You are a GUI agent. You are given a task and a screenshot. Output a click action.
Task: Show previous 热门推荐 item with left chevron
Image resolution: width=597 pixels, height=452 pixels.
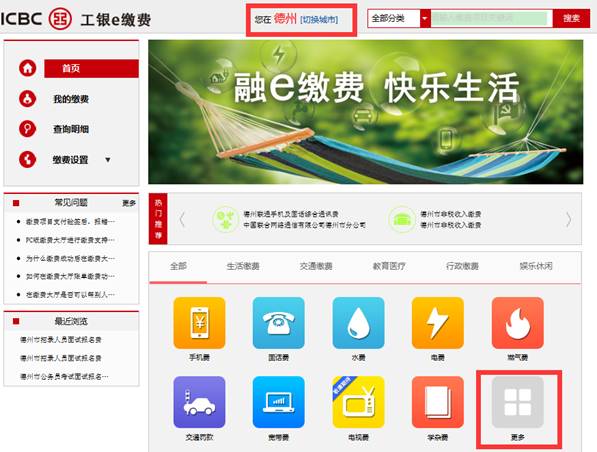(x=182, y=219)
